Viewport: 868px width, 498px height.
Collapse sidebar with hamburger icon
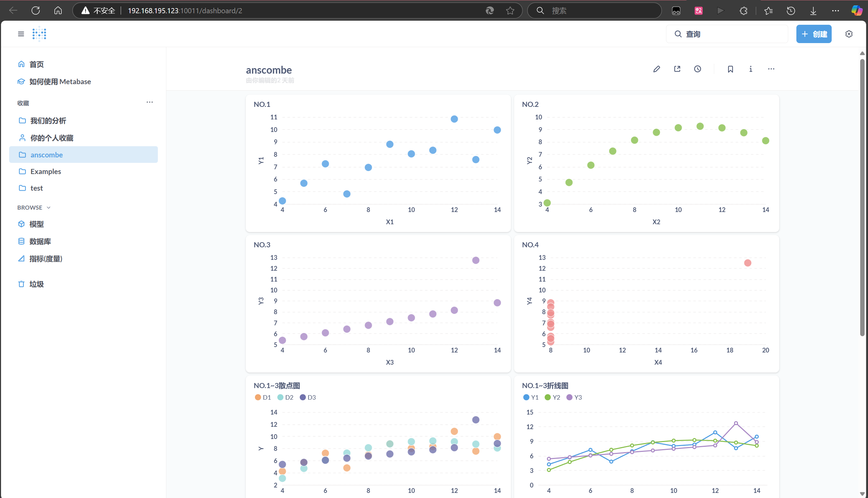[21, 34]
